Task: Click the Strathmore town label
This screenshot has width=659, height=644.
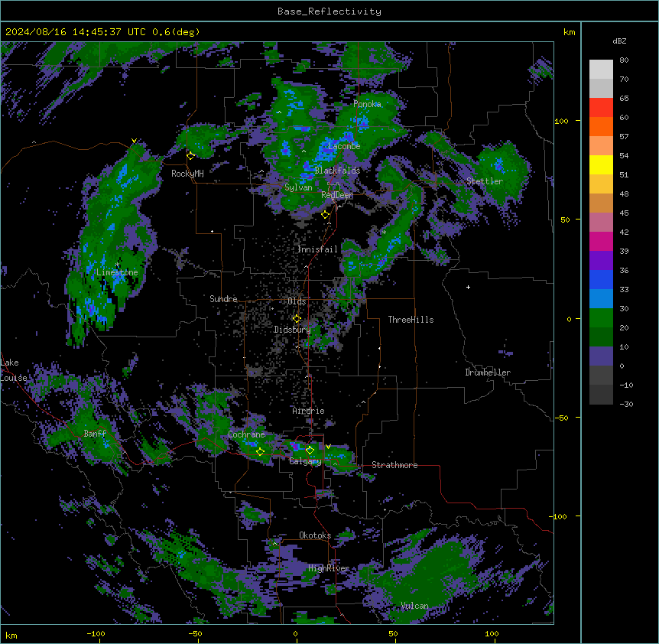Action: coord(394,465)
